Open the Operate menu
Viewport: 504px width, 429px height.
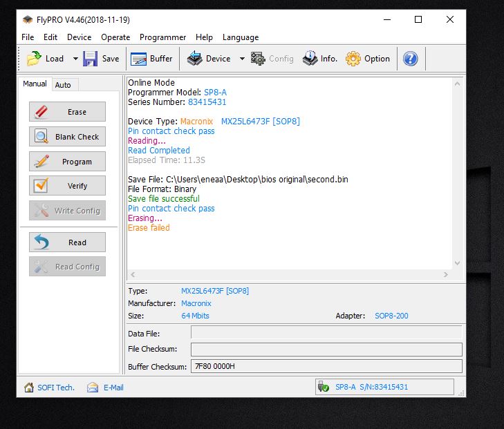[115, 37]
